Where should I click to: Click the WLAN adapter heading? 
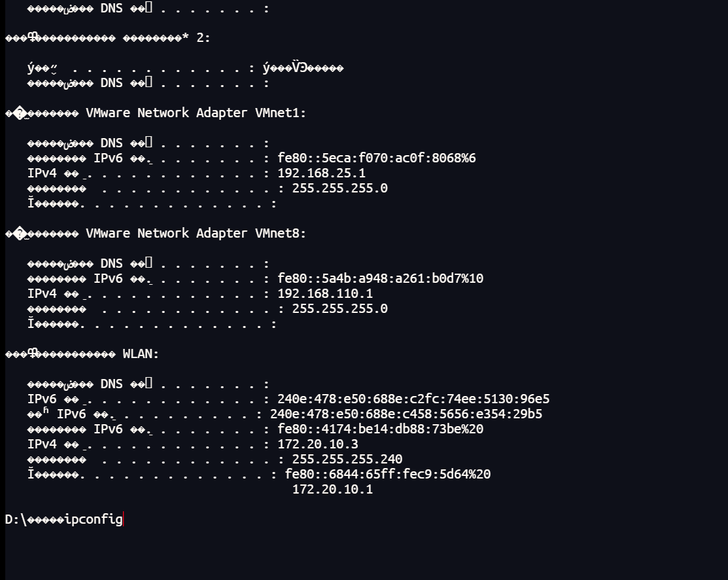click(141, 354)
